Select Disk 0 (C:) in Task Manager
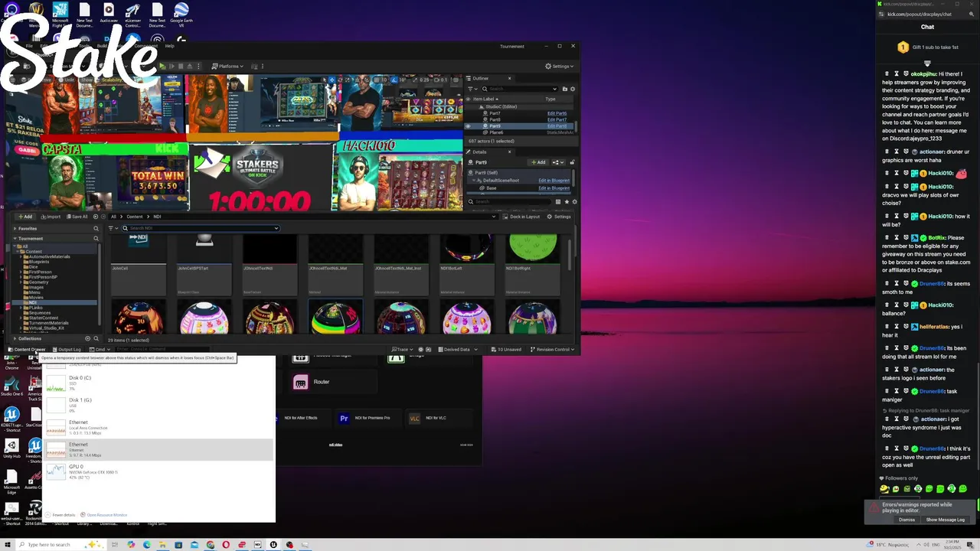Image resolution: width=980 pixels, height=551 pixels. (x=158, y=383)
